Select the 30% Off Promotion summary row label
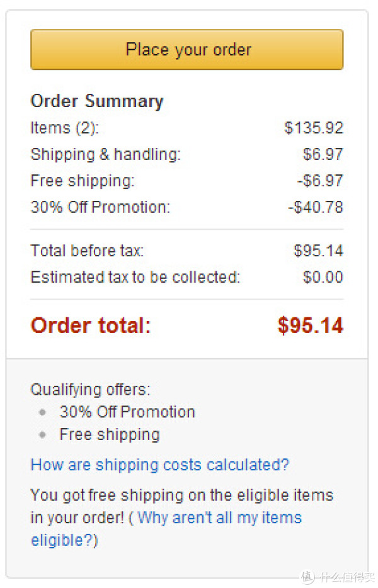The image size is (378, 588). click(100, 207)
